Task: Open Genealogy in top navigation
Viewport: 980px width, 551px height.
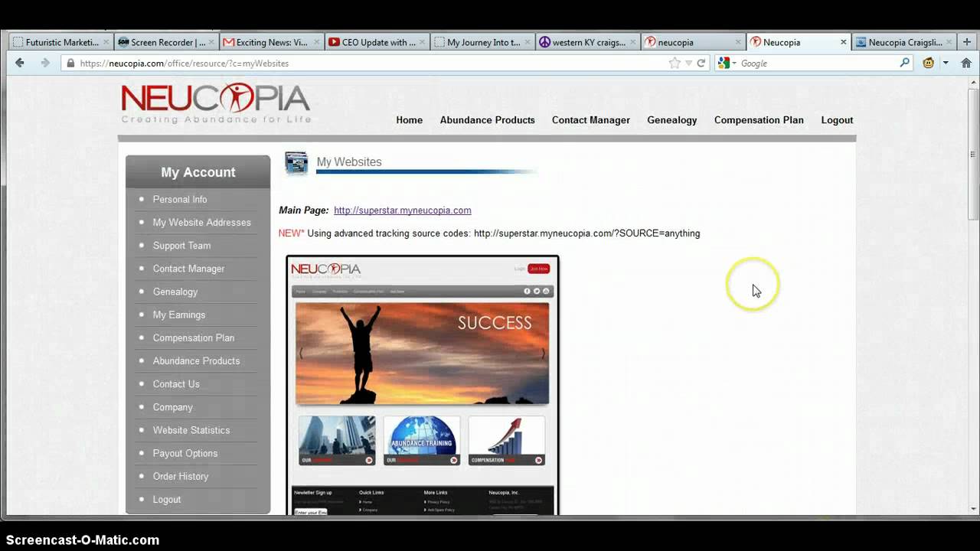Action: pyautogui.click(x=671, y=120)
